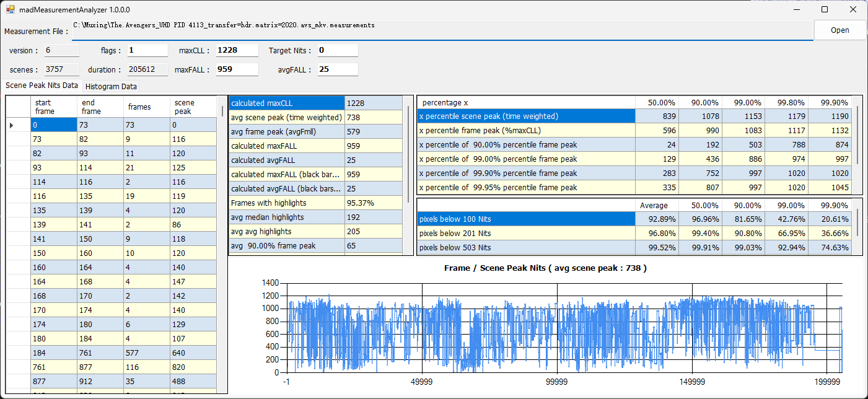The width and height of the screenshot is (868, 399).
Task: Click the Open button
Action: tap(840, 30)
